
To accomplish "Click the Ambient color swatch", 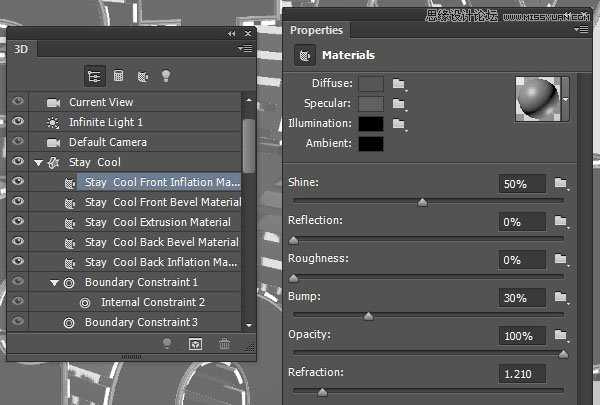I will 371,144.
